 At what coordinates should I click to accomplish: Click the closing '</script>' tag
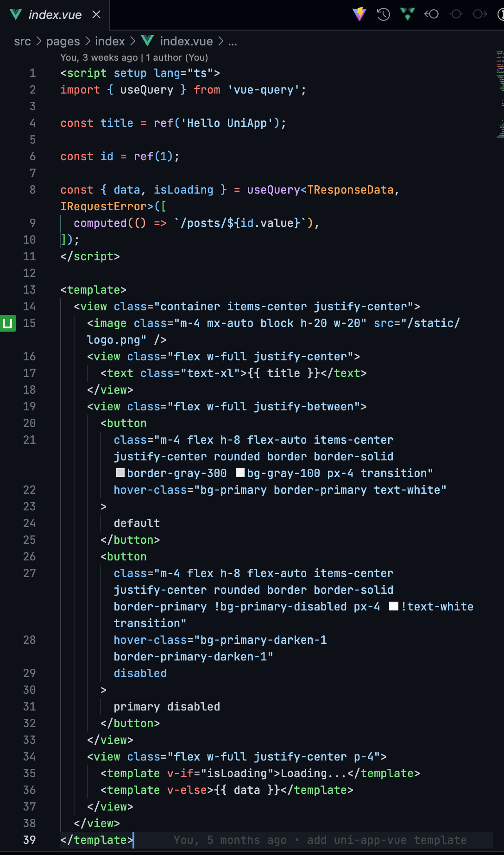90,257
